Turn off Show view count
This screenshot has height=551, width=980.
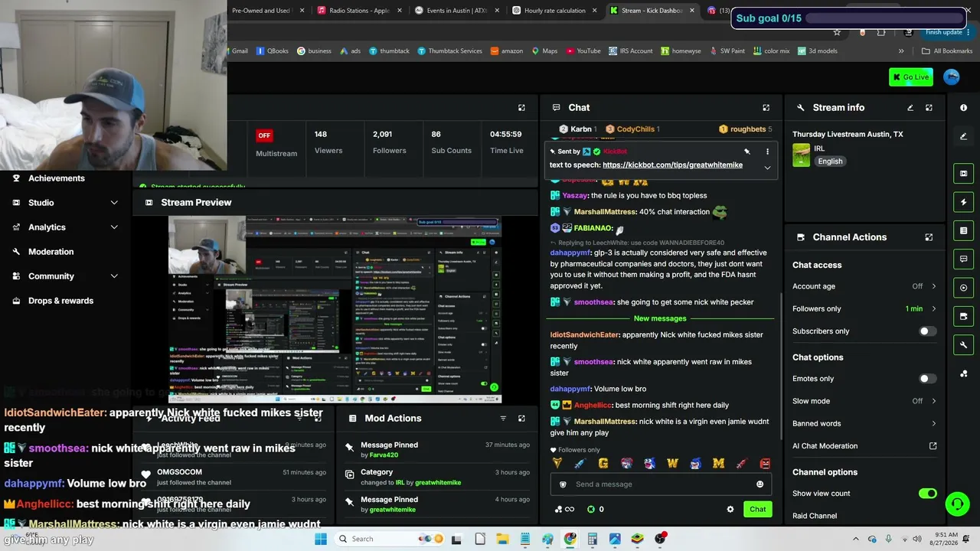click(927, 494)
